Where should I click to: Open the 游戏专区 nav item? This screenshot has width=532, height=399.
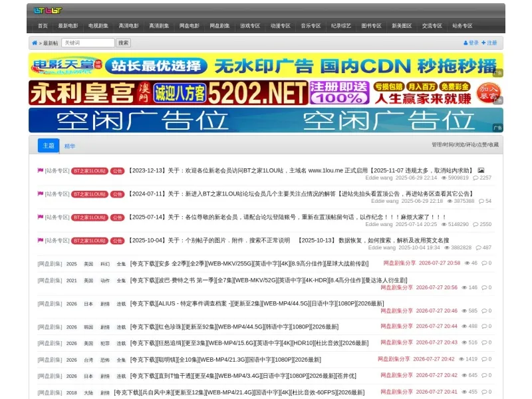pyautogui.click(x=250, y=26)
